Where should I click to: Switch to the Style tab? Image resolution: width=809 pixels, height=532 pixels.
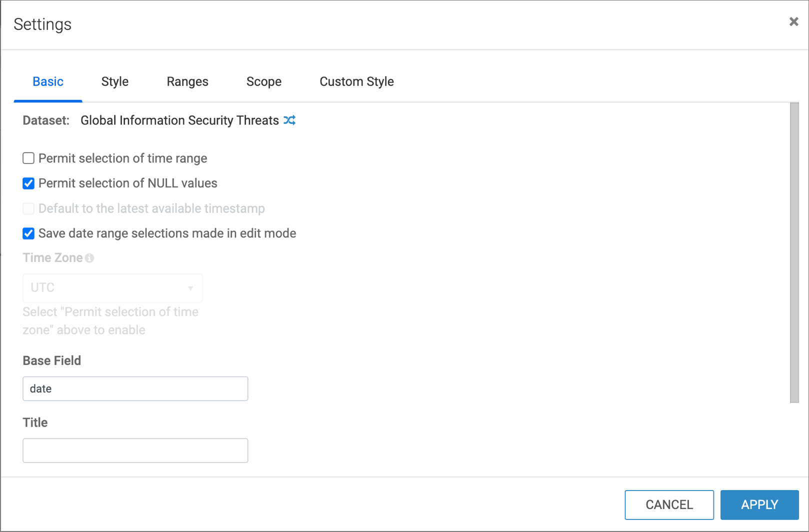click(114, 81)
